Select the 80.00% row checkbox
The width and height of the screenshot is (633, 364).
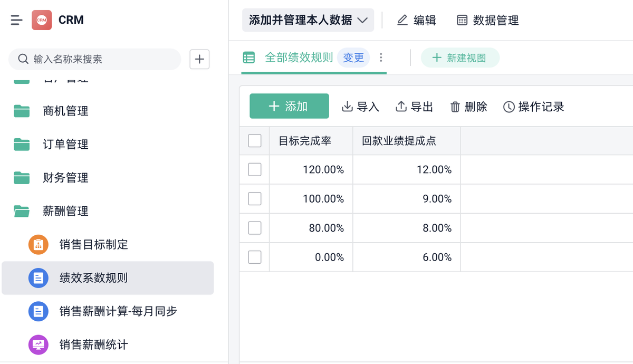tap(255, 228)
